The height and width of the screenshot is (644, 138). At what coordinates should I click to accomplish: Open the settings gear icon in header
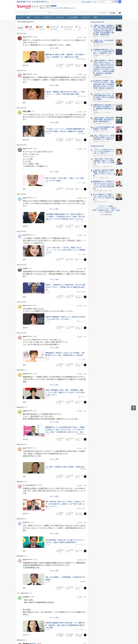[120, 13]
